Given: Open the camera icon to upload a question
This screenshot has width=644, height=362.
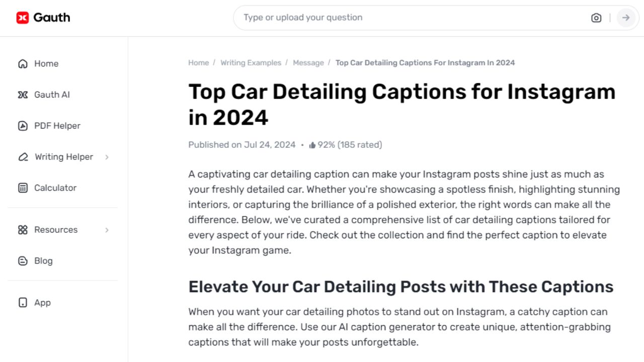Looking at the screenshot, I should [x=596, y=18].
